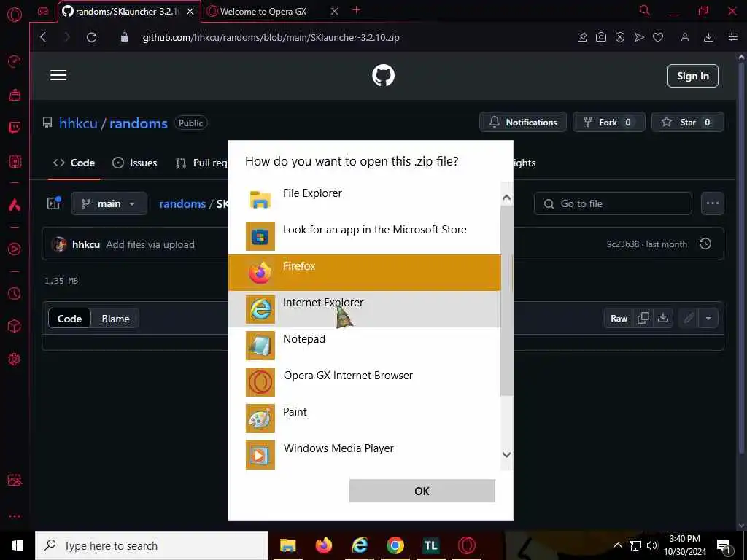Open more file actions ellipsis button
The image size is (747, 560).
point(713,203)
